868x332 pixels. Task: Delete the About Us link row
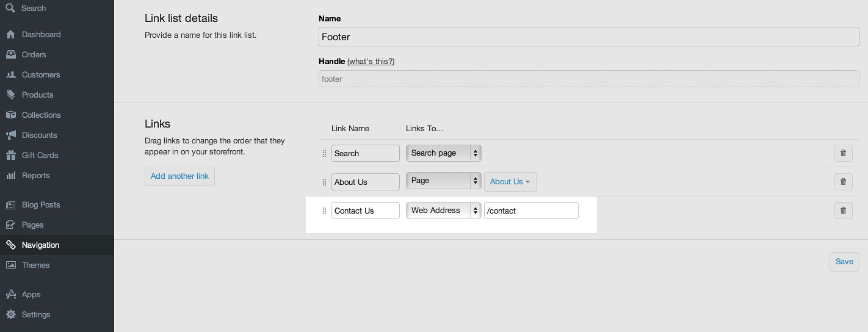click(843, 182)
